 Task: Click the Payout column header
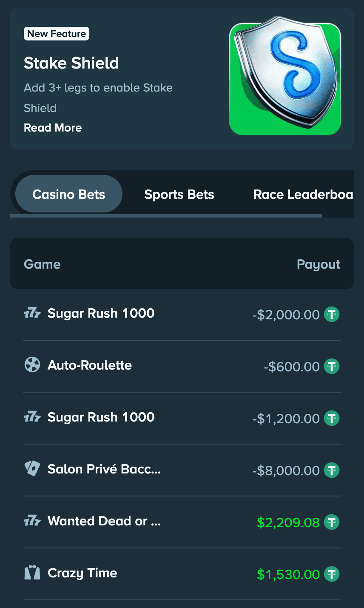point(318,264)
